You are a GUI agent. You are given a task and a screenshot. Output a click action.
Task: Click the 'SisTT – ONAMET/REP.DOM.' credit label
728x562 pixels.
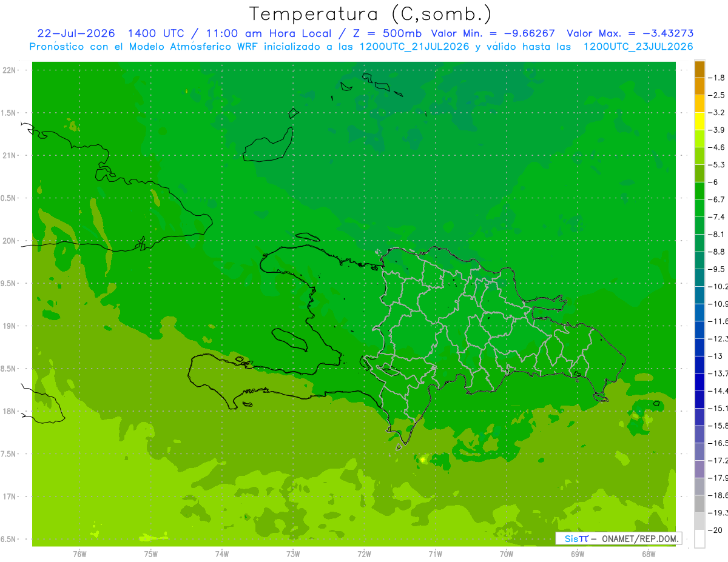coord(619,538)
